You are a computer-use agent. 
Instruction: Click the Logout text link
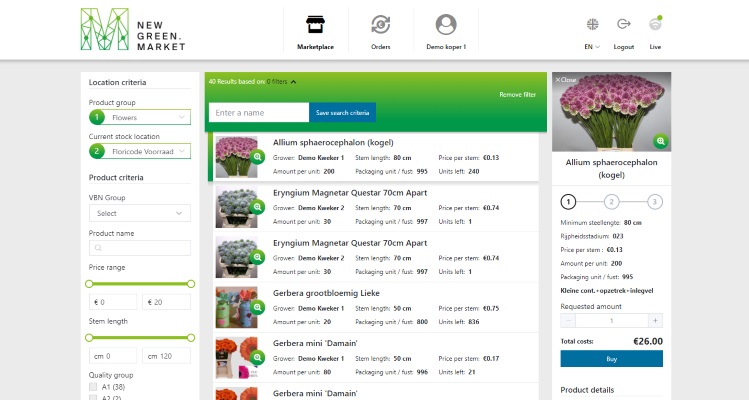point(624,47)
